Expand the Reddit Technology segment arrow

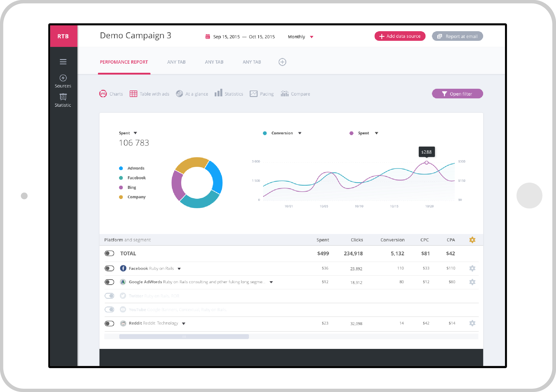[184, 324]
